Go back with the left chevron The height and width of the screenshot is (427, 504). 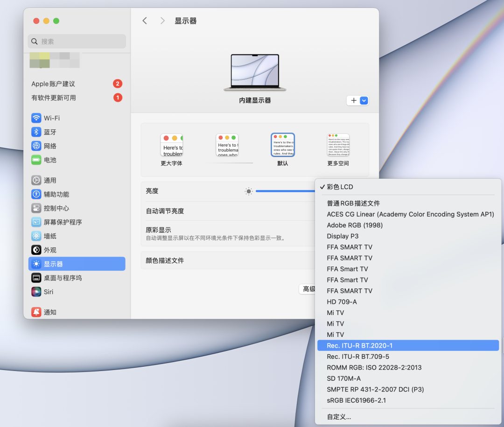pyautogui.click(x=145, y=21)
